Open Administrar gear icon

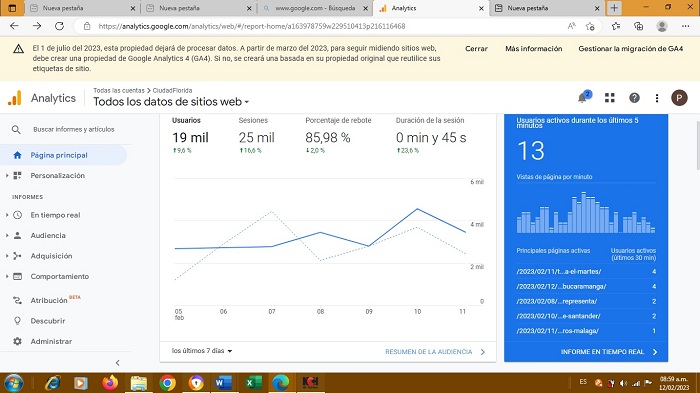click(17, 341)
